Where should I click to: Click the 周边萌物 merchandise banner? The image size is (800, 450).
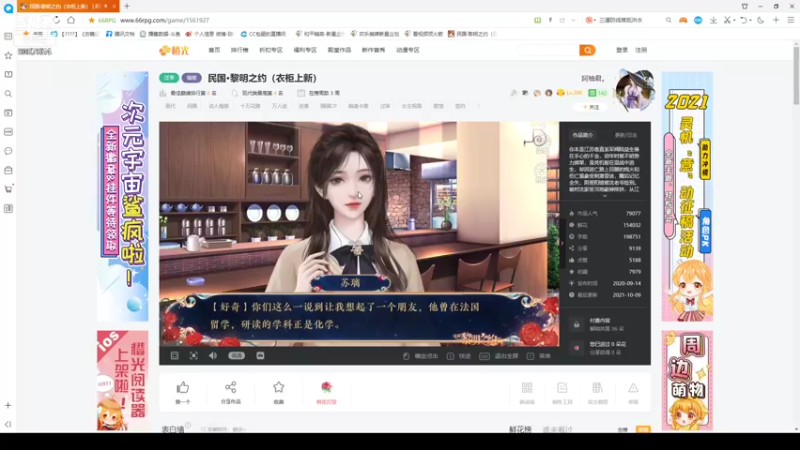point(687,380)
